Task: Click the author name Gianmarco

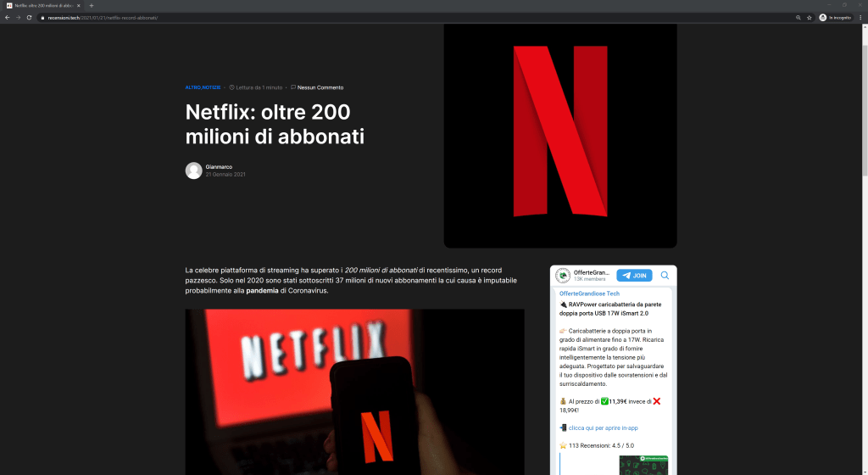Action: 219,166
